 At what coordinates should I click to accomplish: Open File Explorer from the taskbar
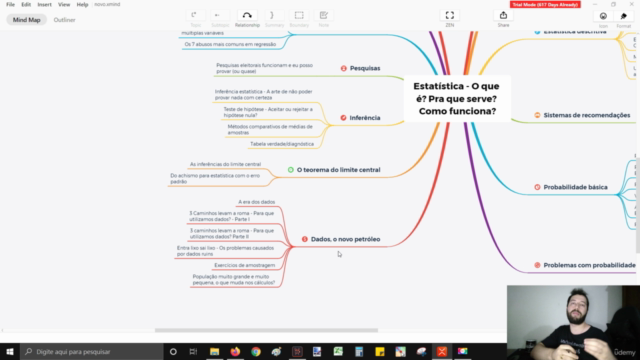coord(214,351)
